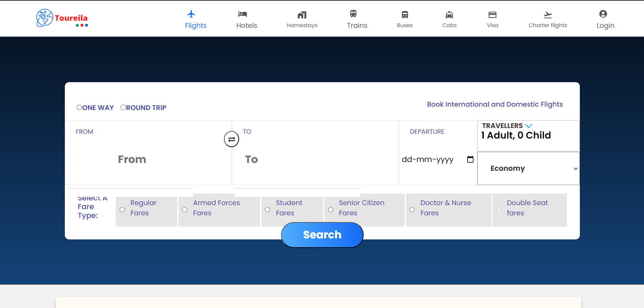Open Charter flights plane icon
Viewport: 644px width, 308px height.
(548, 15)
